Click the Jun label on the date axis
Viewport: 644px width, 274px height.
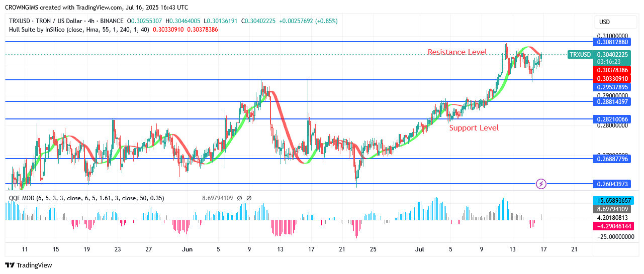coord(188,249)
